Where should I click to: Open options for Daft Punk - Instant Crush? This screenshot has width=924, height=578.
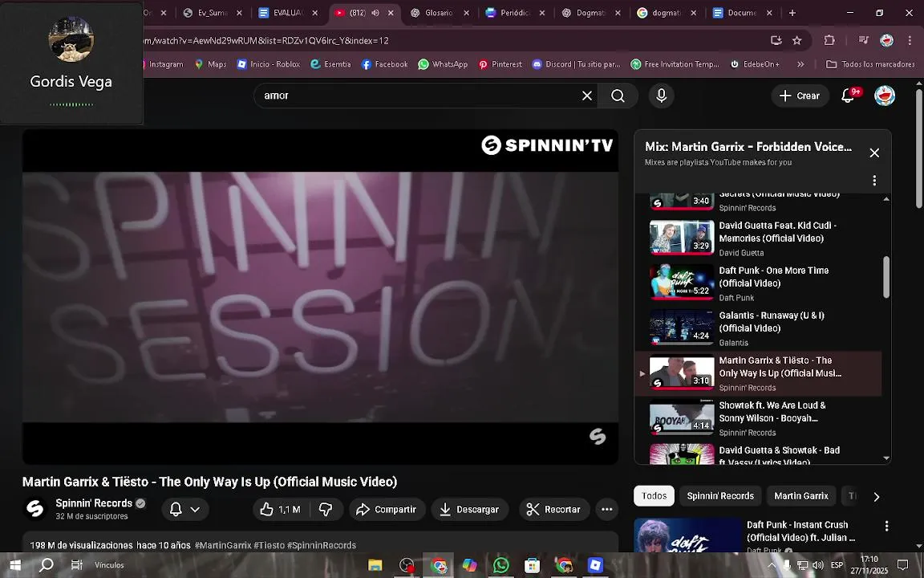[x=886, y=526]
